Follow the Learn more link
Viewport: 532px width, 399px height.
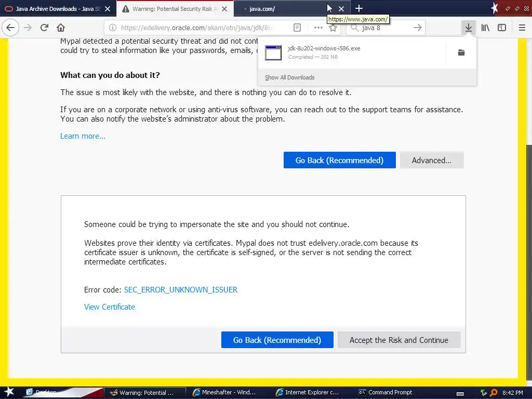pyautogui.click(x=83, y=136)
